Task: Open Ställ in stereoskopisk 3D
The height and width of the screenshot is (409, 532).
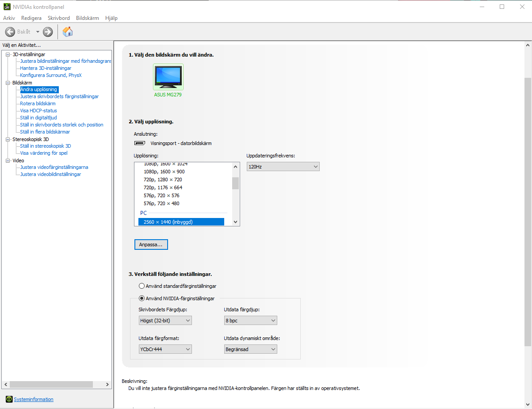Action: (46, 146)
